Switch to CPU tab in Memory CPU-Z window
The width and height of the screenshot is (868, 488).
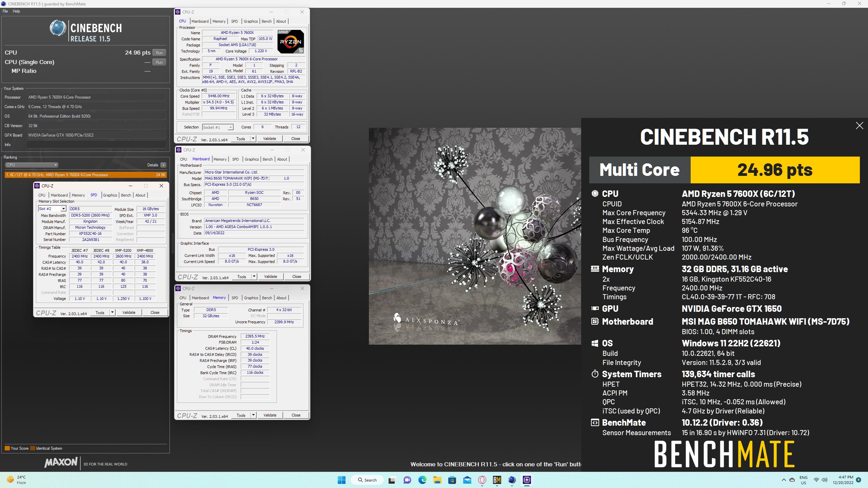coord(183,298)
